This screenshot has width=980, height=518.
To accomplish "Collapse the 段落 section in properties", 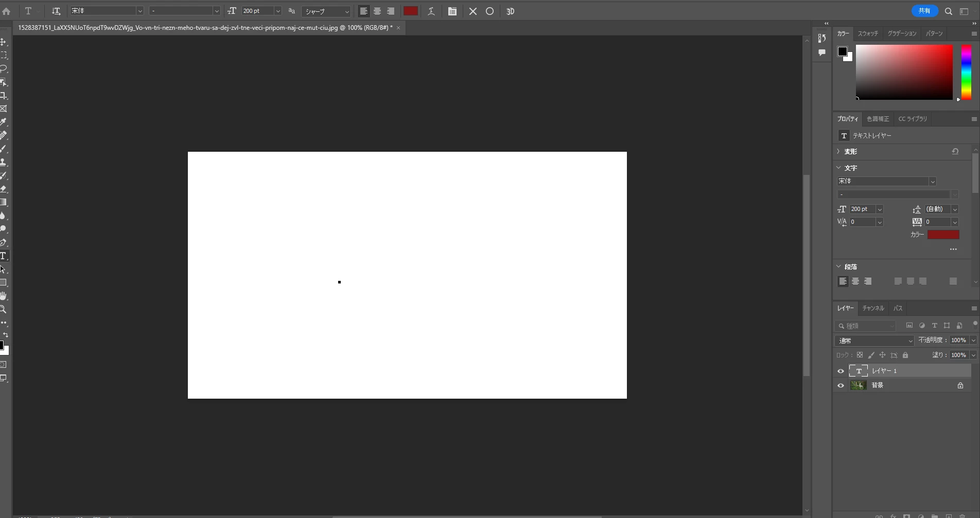I will click(x=838, y=266).
